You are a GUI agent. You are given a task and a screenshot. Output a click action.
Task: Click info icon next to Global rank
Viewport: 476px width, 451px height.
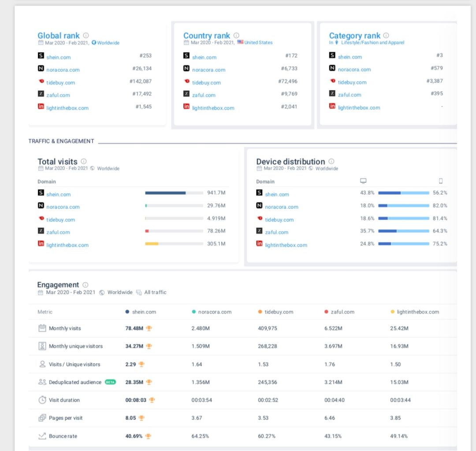86,35
